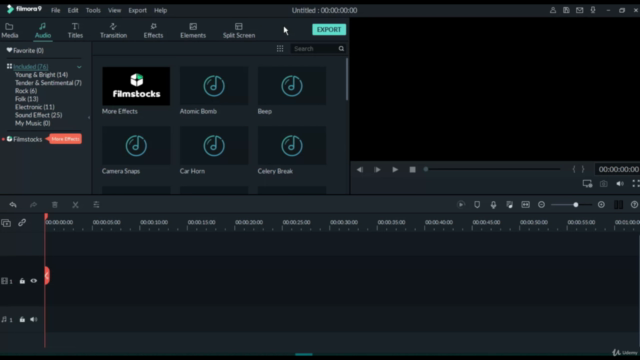640x360 pixels.
Task: Toggle the link icon on timeline
Action: point(22,222)
